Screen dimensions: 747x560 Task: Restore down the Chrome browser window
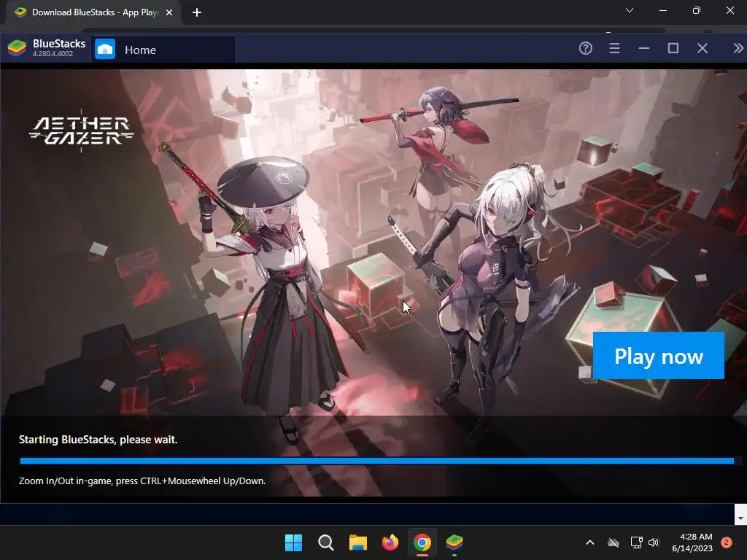697,10
